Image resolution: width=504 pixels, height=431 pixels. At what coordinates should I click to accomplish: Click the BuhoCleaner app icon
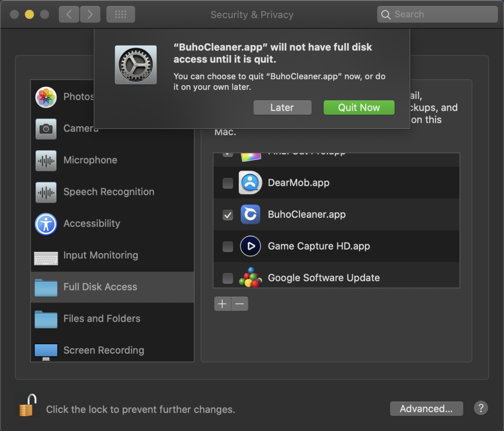point(251,214)
